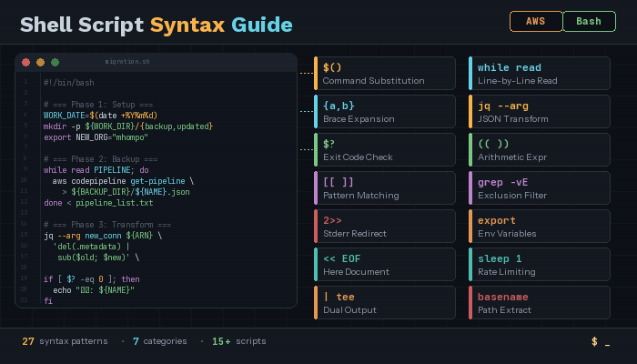The height and width of the screenshot is (364, 637).
Task: Click the yellow minimize dot in editor
Action: coord(41,63)
